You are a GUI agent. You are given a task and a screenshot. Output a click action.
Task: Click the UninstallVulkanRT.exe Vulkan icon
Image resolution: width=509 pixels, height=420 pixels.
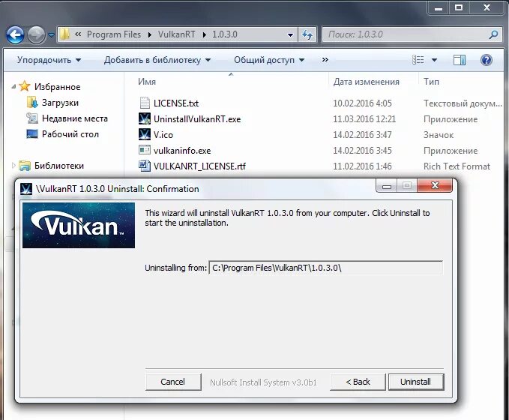coord(145,118)
